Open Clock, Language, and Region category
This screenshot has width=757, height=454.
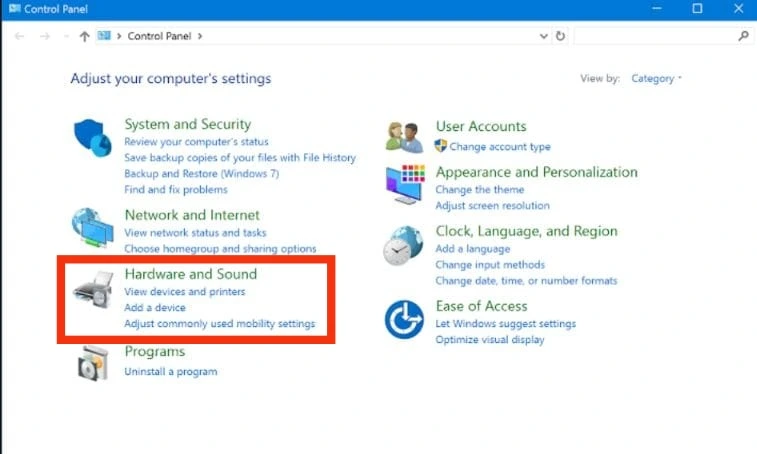526,231
